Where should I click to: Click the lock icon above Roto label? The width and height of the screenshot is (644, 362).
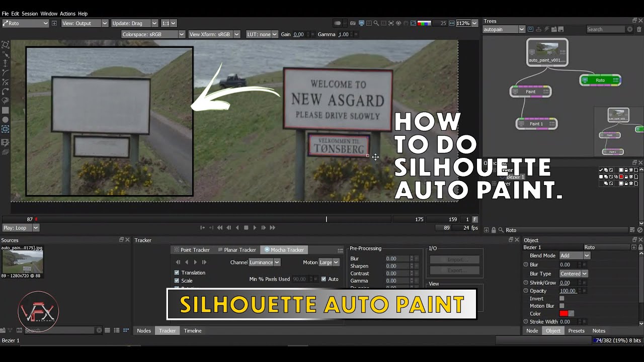(x=494, y=230)
